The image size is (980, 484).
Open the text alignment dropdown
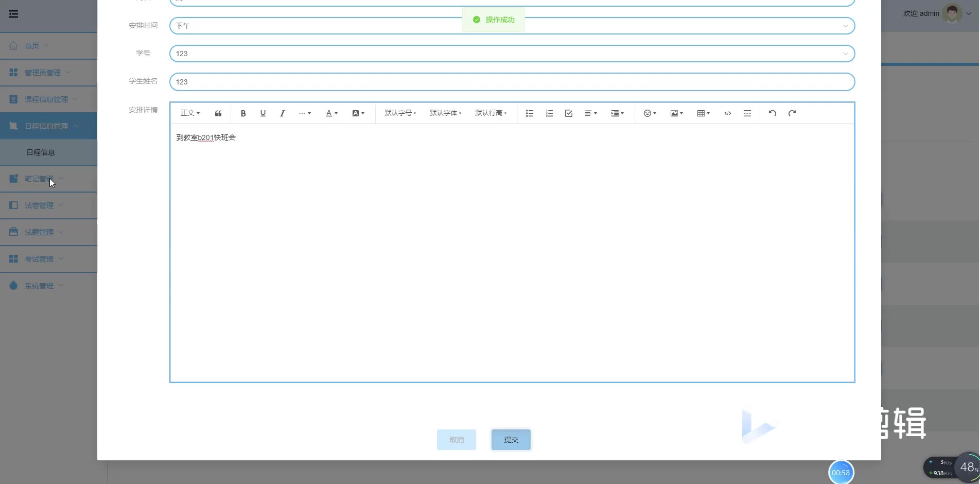(x=591, y=113)
